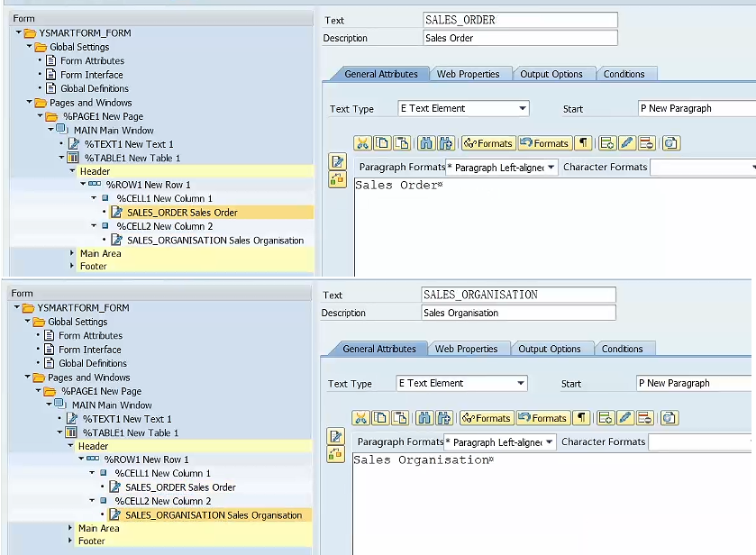The image size is (756, 555).
Task: Click green-orange blocks icon beside the Sales Order text
Action: 338,179
